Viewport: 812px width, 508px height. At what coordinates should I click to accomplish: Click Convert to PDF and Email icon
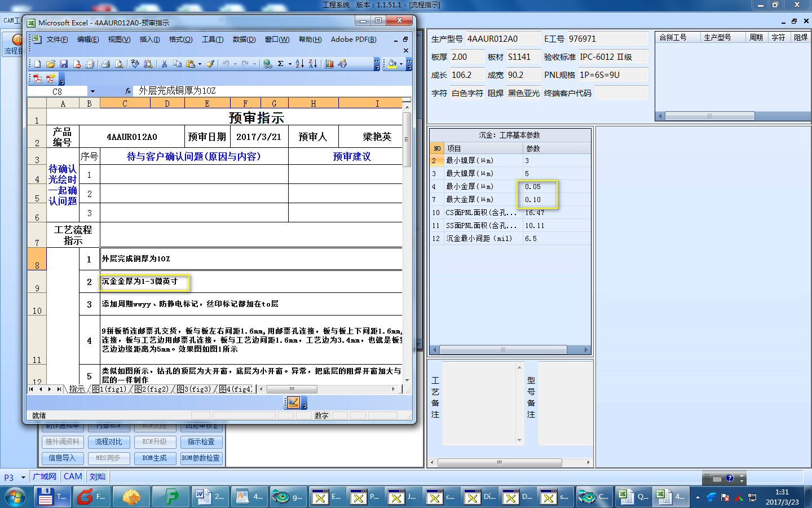click(x=51, y=78)
